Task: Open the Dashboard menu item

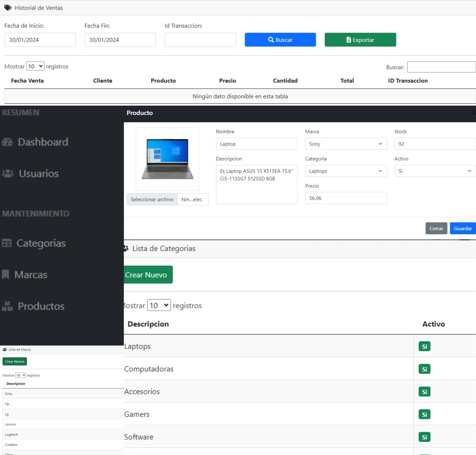Action: pyautogui.click(x=43, y=142)
